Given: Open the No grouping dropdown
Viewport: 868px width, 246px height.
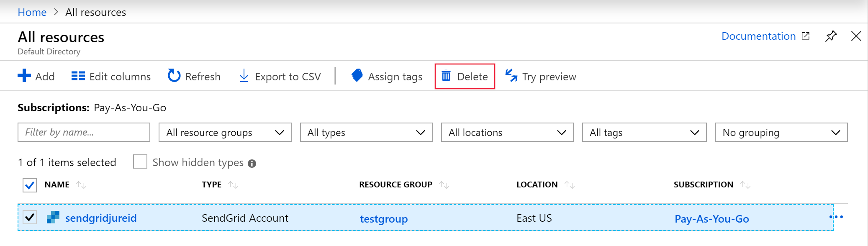Looking at the screenshot, I should coord(781,132).
